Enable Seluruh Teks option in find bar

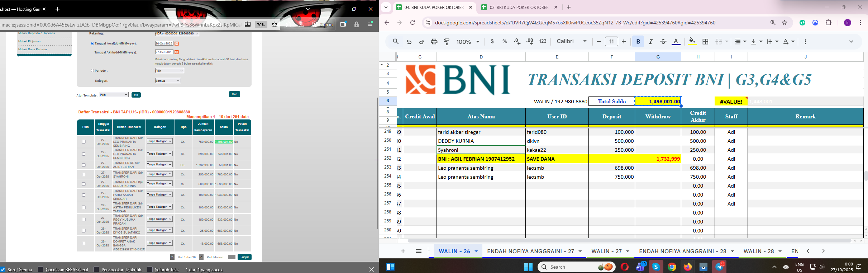150,269
